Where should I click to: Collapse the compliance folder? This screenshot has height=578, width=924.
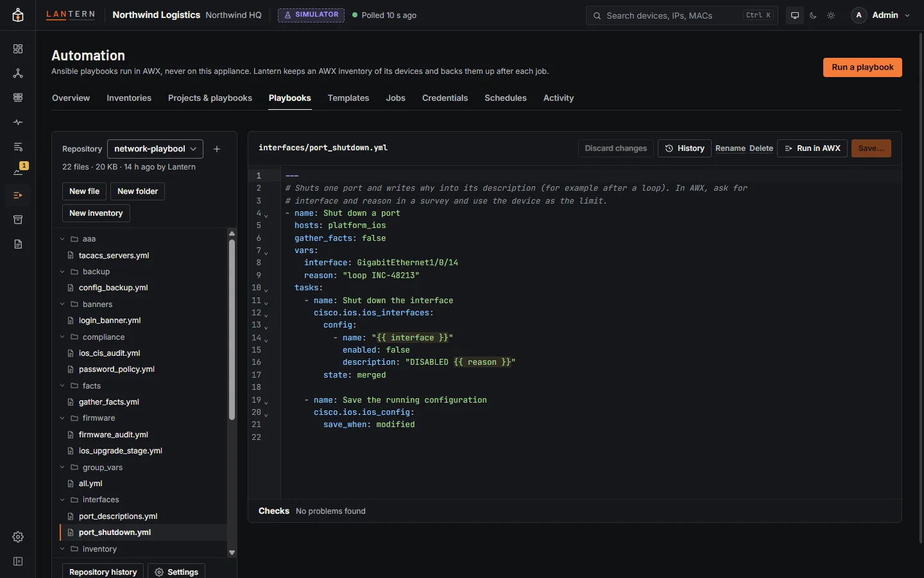point(62,337)
